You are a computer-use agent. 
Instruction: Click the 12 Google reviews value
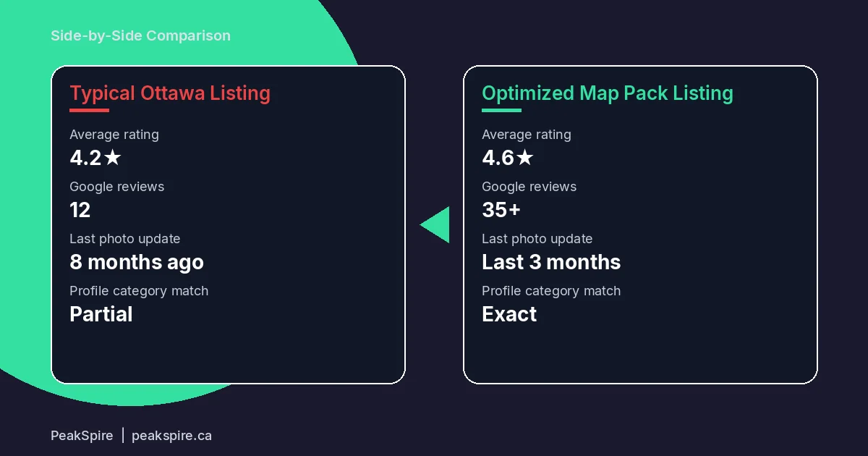coord(80,210)
